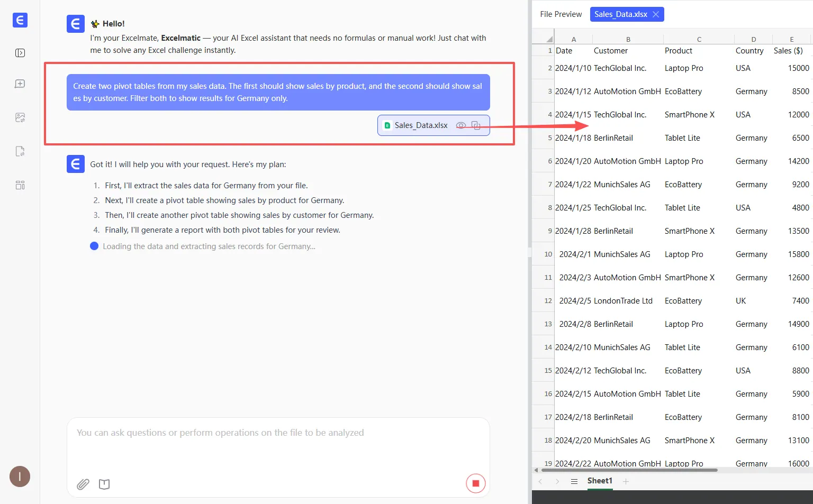The image size is (813, 504).
Task: Add a new sheet with plus button
Action: pos(626,481)
